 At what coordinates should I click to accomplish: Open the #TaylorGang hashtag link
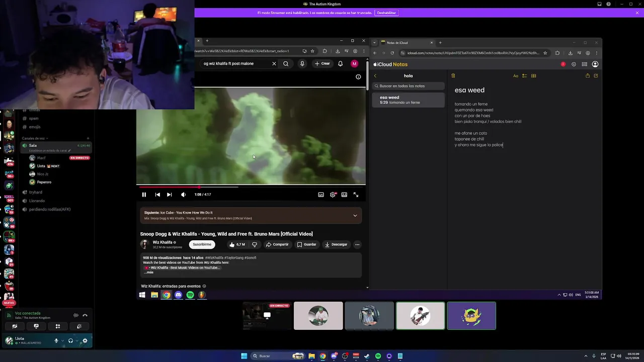pos(234,257)
